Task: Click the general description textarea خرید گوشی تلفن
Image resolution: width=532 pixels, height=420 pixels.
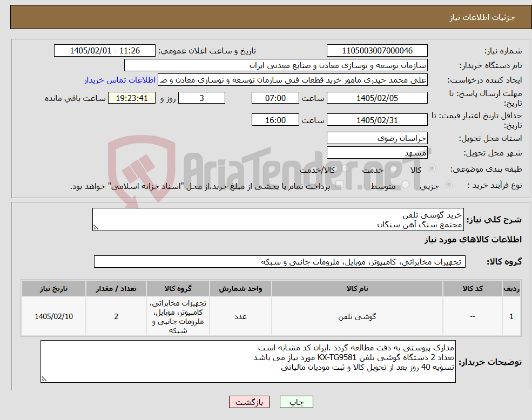Action: pyautogui.click(x=278, y=220)
